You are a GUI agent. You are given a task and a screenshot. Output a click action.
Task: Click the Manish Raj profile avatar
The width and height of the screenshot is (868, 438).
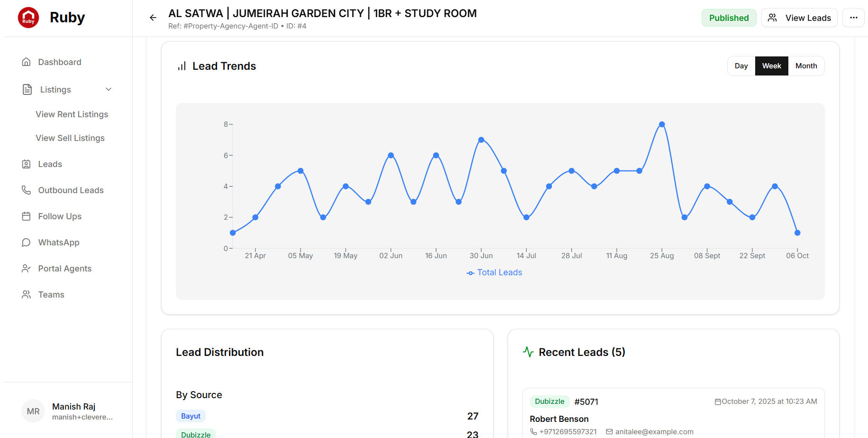pyautogui.click(x=33, y=411)
